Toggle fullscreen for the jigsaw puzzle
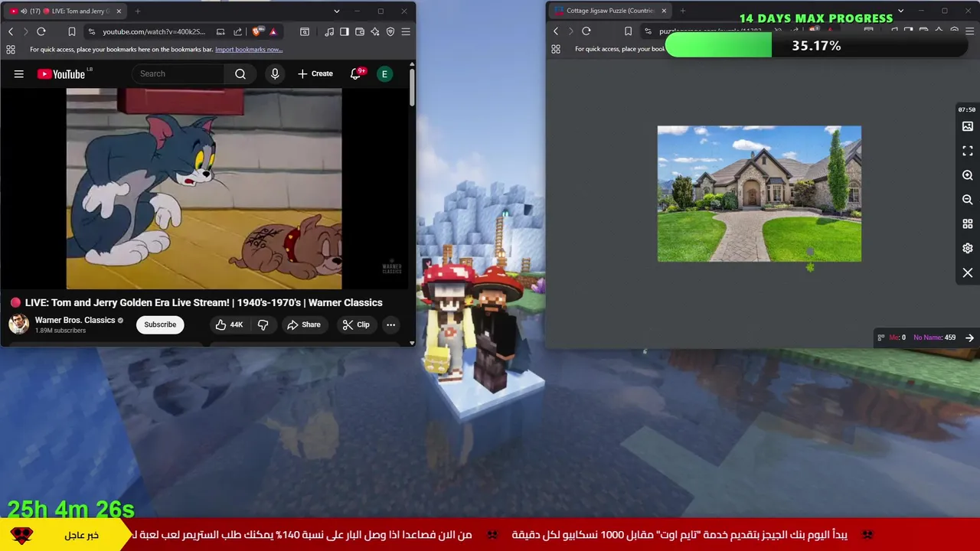The image size is (980, 551). click(968, 151)
